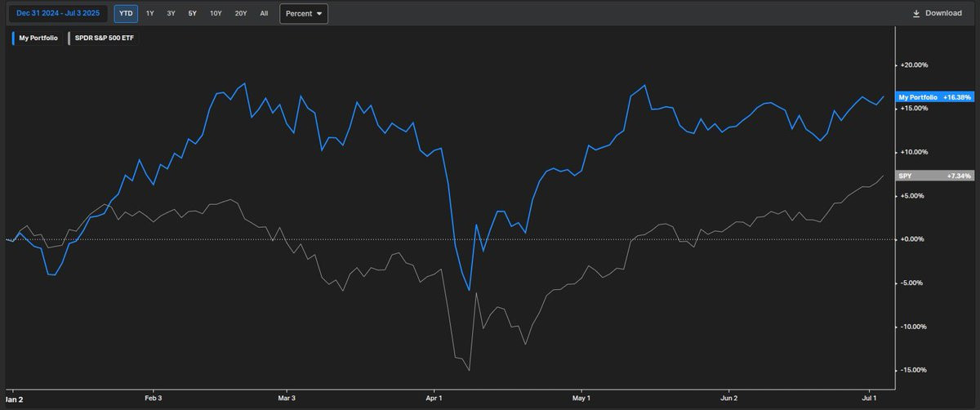Click the Download arrow icon
Image resolution: width=980 pixels, height=410 pixels.
point(916,13)
